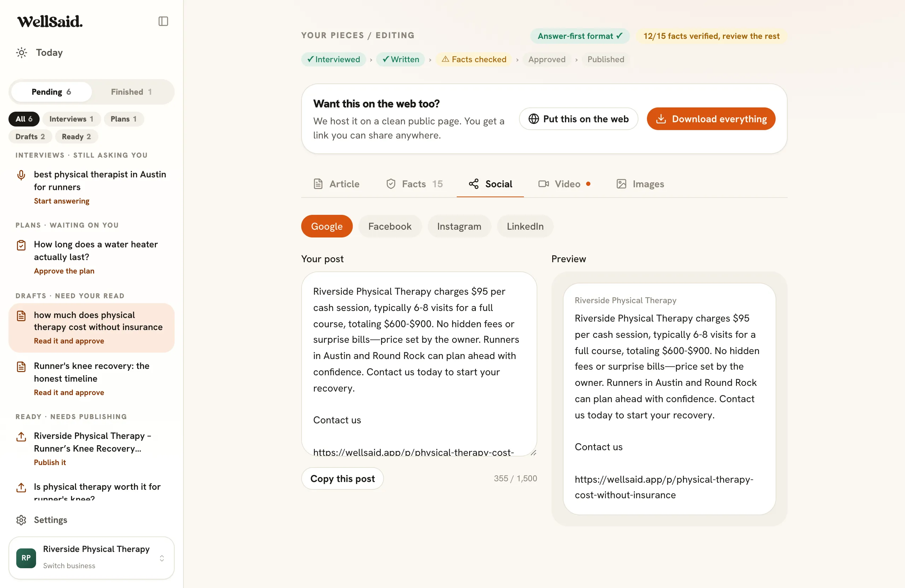905x588 pixels.
Task: Click the RP business avatar
Action: 26,558
